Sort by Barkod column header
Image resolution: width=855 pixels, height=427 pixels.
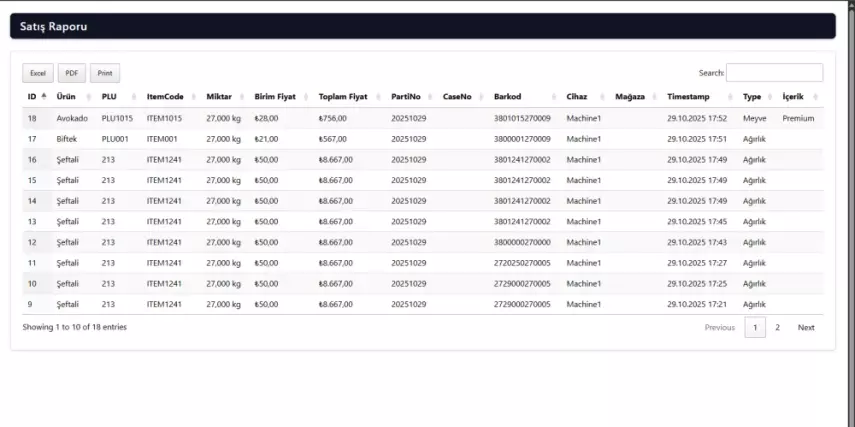(x=508, y=97)
